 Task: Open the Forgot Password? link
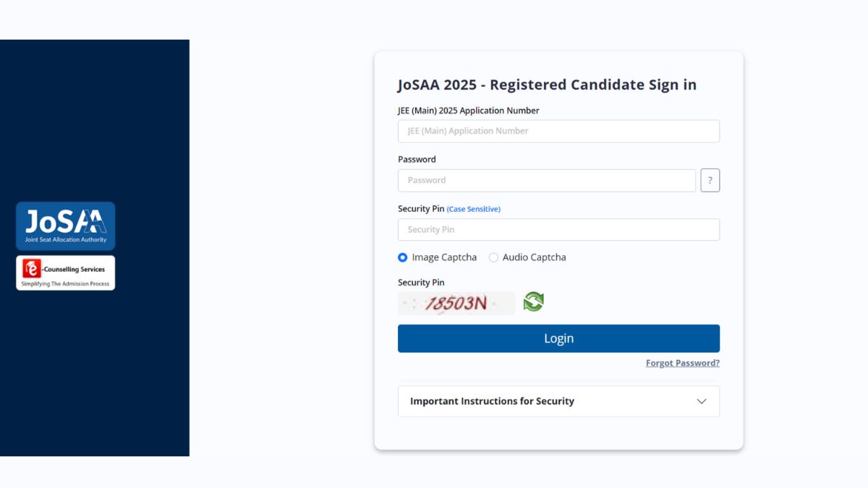[682, 363]
